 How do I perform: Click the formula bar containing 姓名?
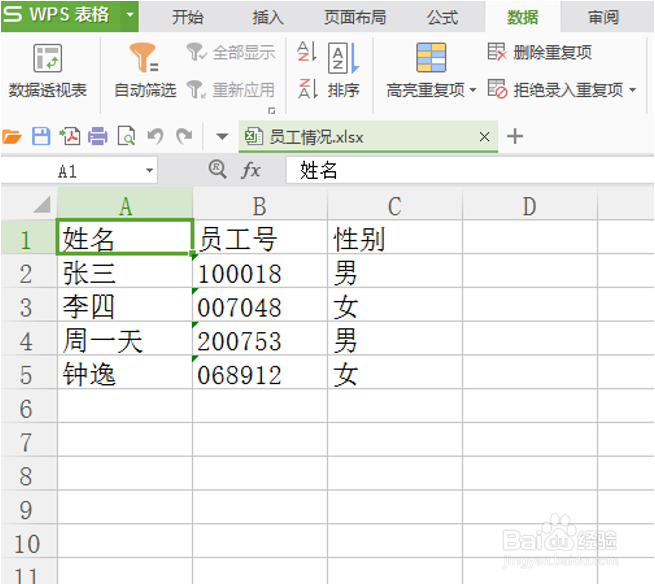(470, 170)
